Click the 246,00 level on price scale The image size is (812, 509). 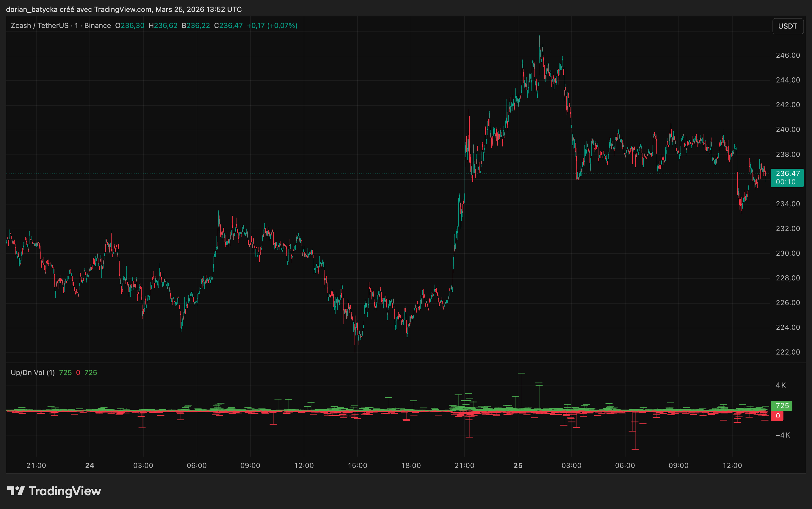click(788, 55)
